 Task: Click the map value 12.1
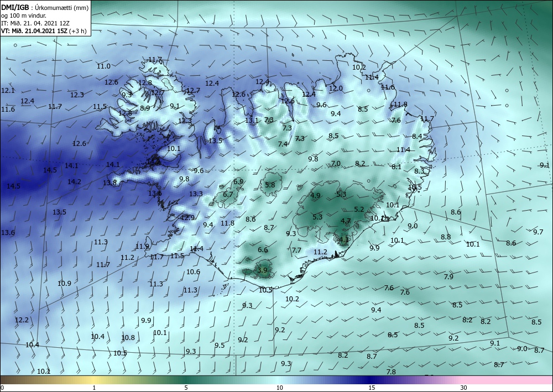pyautogui.click(x=8, y=90)
